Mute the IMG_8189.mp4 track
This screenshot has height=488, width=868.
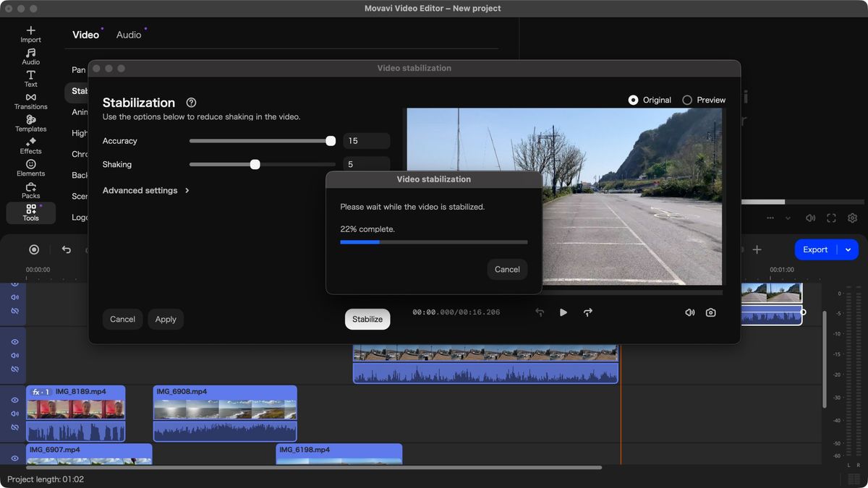pos(14,414)
